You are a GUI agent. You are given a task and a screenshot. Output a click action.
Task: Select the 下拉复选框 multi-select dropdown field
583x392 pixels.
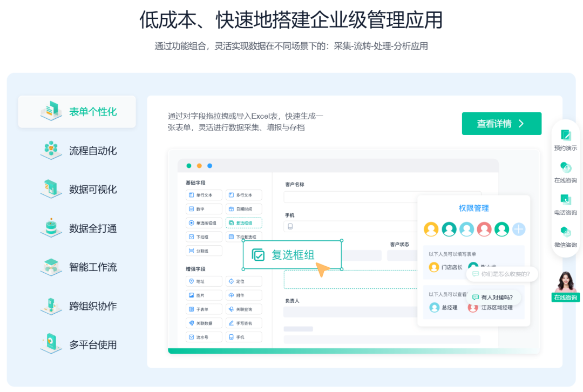(x=244, y=236)
